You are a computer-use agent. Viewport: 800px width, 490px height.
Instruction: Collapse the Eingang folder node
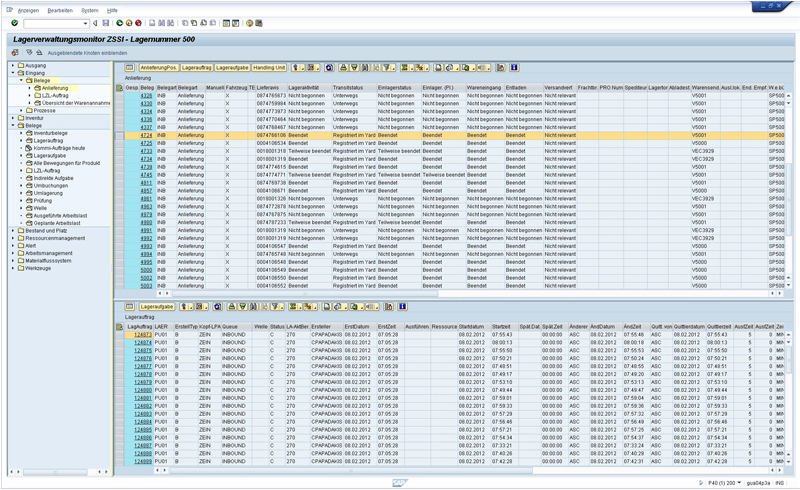click(13, 73)
